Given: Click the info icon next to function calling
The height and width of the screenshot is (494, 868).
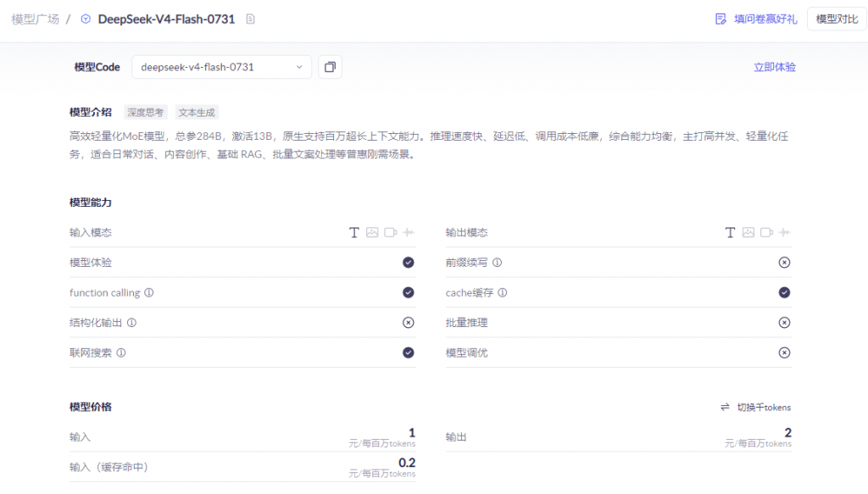Looking at the screenshot, I should (x=149, y=292).
